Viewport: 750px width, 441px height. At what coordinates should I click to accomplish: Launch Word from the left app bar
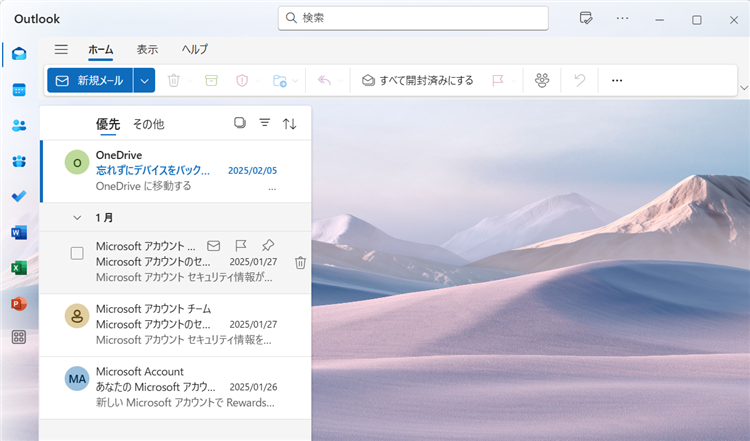click(19, 232)
